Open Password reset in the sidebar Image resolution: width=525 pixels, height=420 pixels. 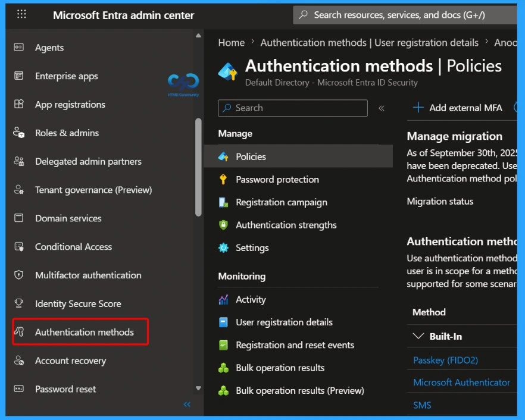[65, 389]
